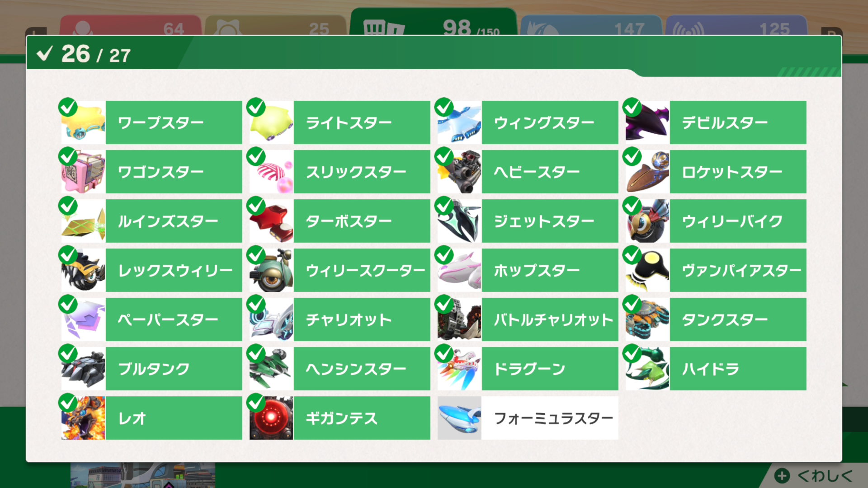This screenshot has height=488, width=868.
Task: Open the red tab showing 64
Action: pos(130,26)
